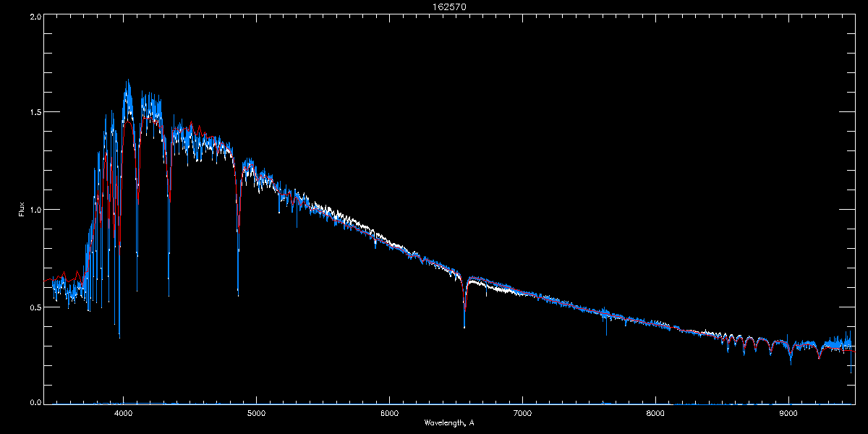Click the 7000 wavelength tick label

[x=522, y=413]
